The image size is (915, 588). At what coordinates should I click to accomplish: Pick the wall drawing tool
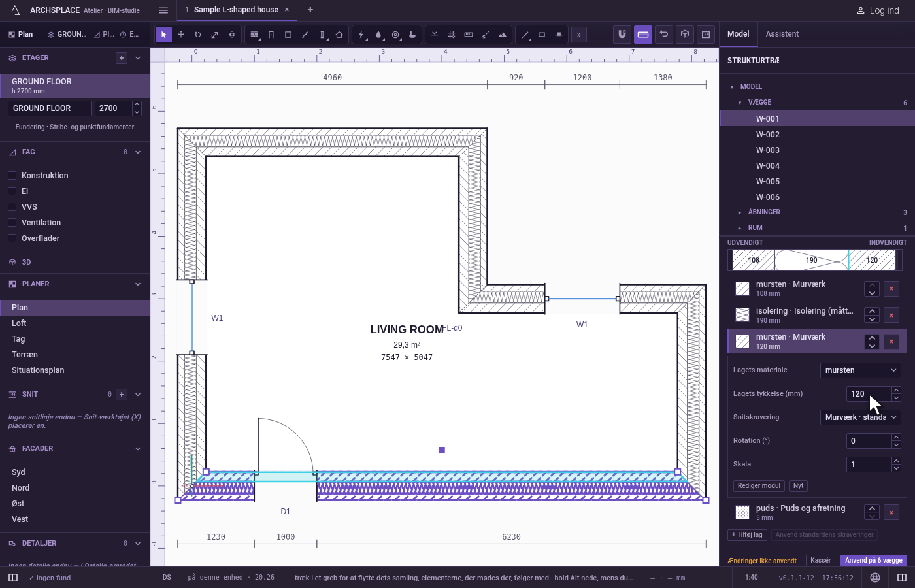click(x=254, y=35)
